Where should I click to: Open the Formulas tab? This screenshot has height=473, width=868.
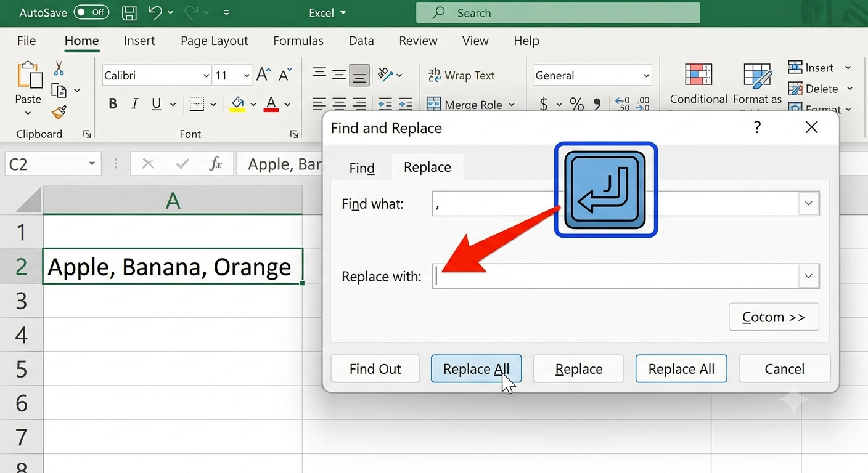(x=298, y=41)
